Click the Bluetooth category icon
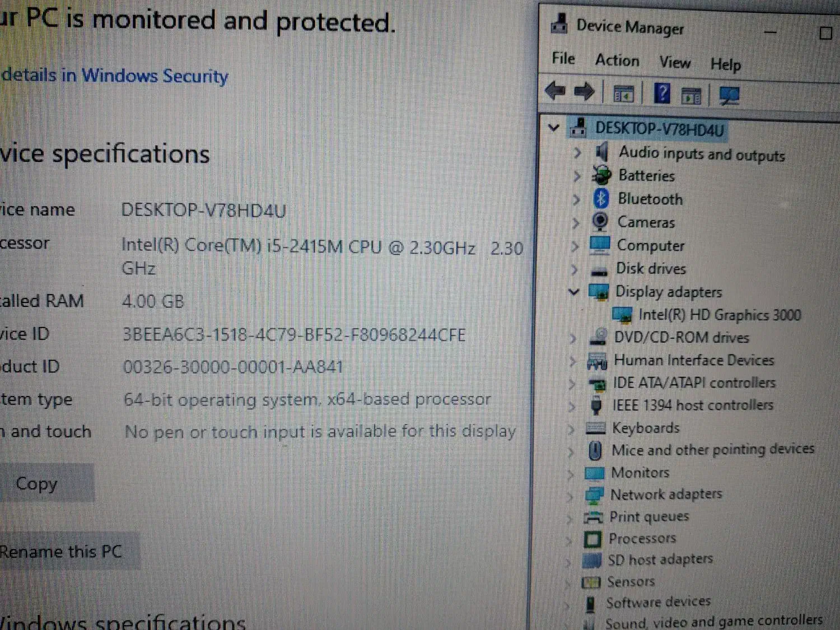This screenshot has width=840, height=630. [x=601, y=198]
